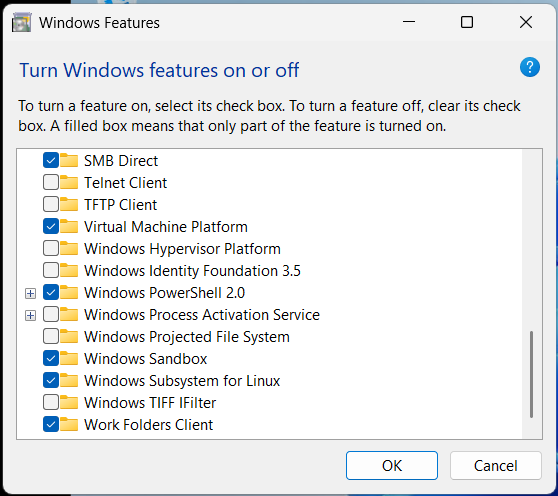This screenshot has height=496, width=558.
Task: Select the Telnet Client text label
Action: pyautogui.click(x=126, y=183)
